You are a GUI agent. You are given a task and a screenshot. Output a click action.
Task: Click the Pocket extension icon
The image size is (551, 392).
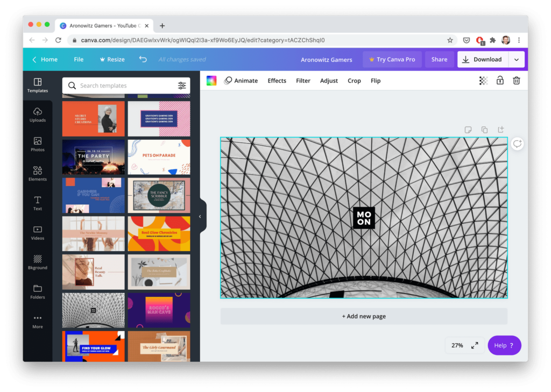tap(467, 40)
